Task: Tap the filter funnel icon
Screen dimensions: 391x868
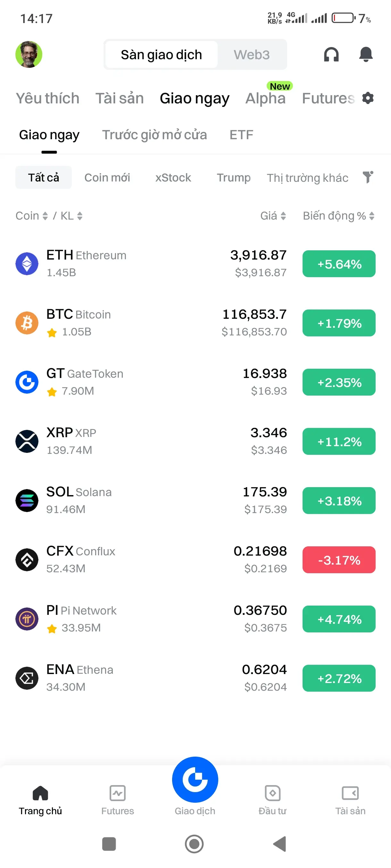Action: coord(368,177)
